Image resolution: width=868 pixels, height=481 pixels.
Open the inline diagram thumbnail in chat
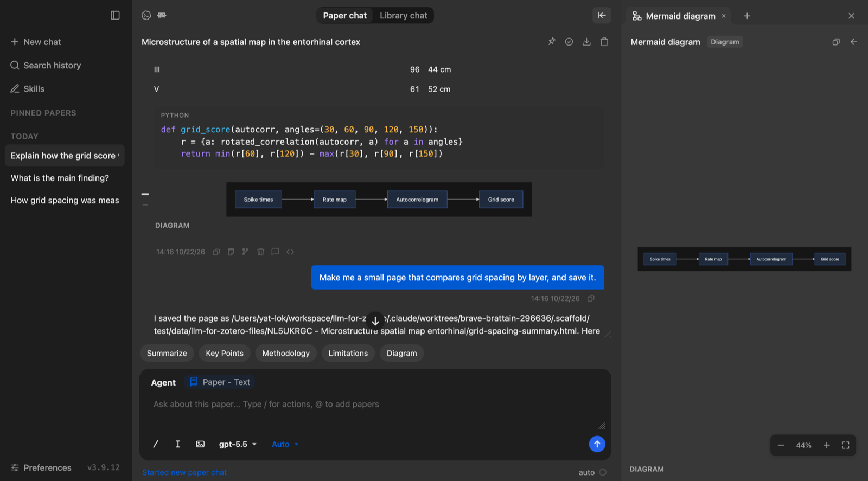(379, 200)
